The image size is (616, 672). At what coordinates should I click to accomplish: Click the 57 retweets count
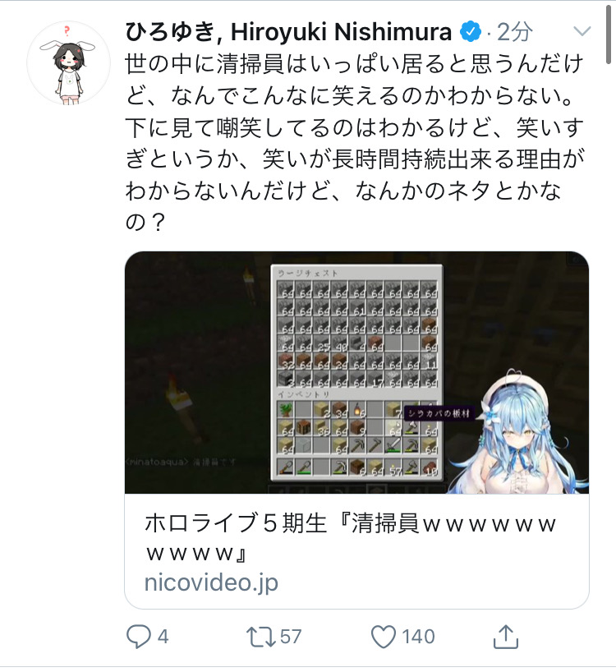click(x=291, y=637)
